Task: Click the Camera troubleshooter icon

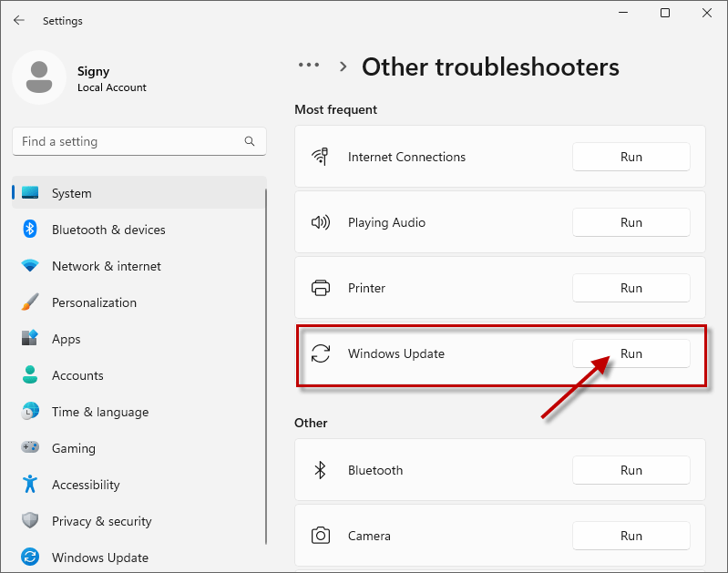Action: 321,536
